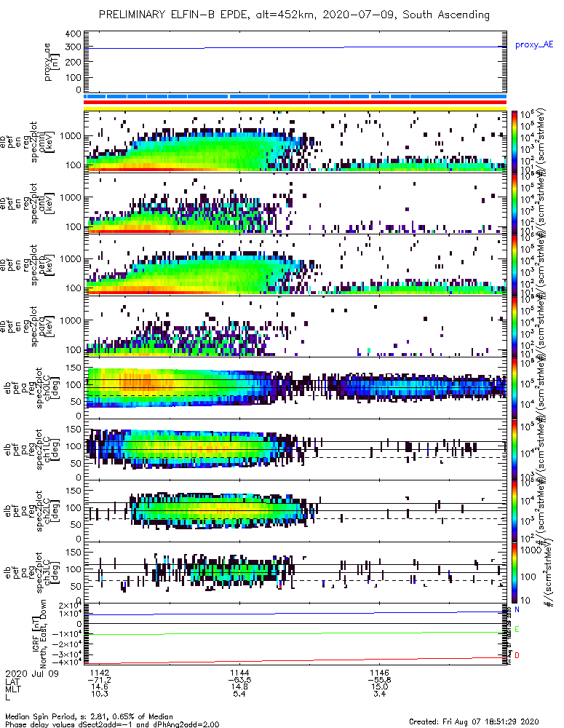Click the 1144 time axis label
Viewport: 564px width, 728px height.
pyautogui.click(x=239, y=673)
